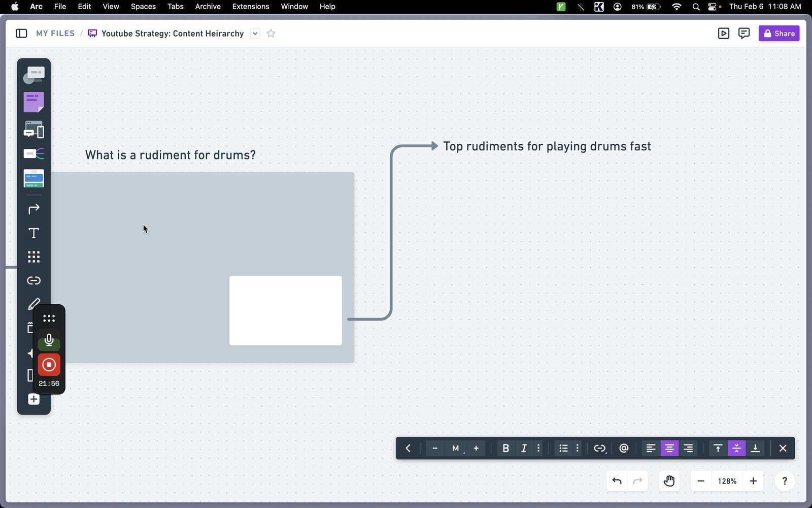Select the purple sticky note tool
The width and height of the screenshot is (812, 508).
pos(33,102)
